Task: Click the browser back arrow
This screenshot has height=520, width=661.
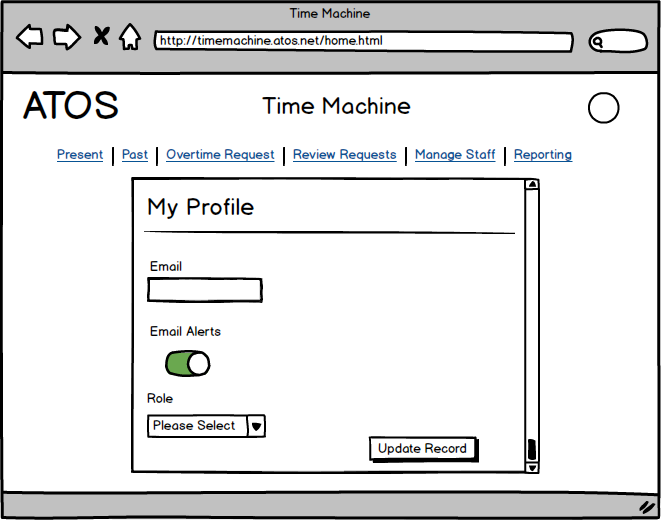Action: tap(30, 38)
